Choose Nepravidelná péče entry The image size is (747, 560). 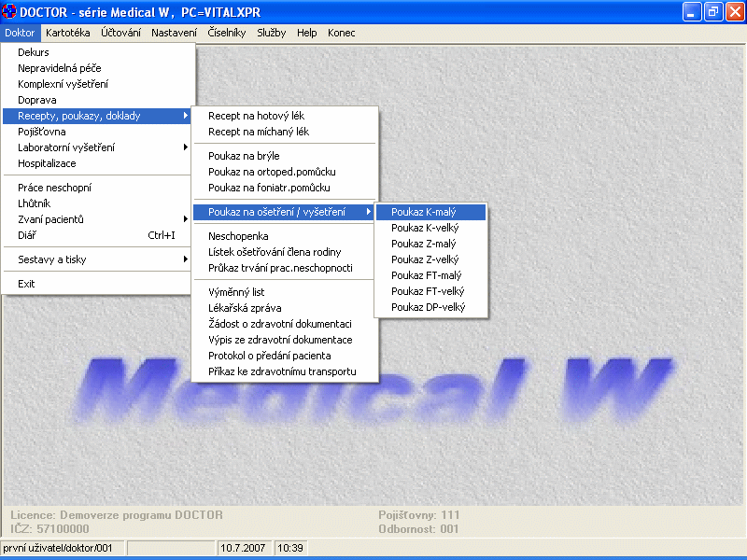[x=97, y=68]
